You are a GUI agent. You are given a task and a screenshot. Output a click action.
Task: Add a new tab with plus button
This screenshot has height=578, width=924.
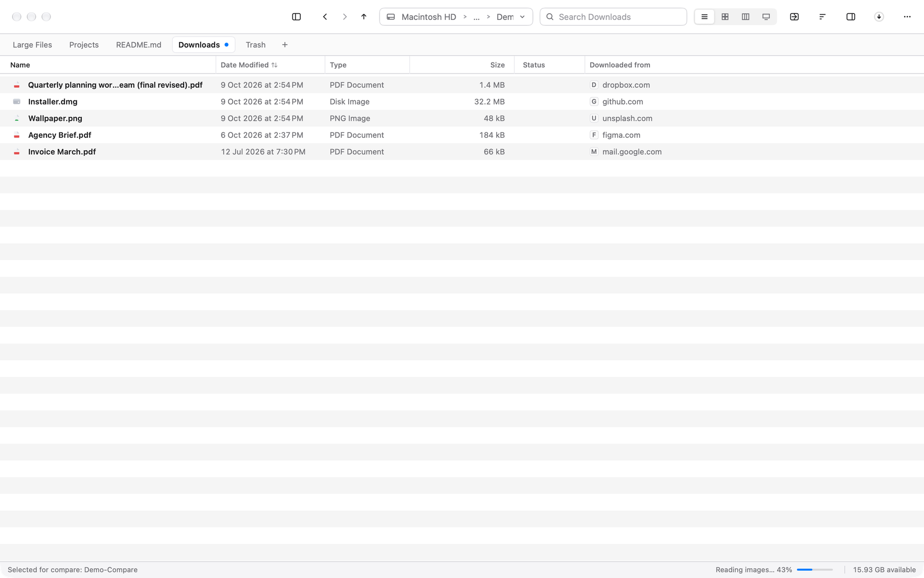(x=285, y=45)
